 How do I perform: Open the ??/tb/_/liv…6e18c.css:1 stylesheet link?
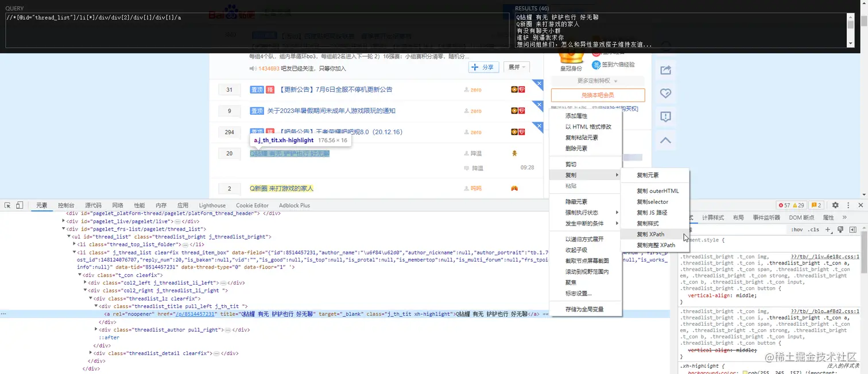pos(825,258)
